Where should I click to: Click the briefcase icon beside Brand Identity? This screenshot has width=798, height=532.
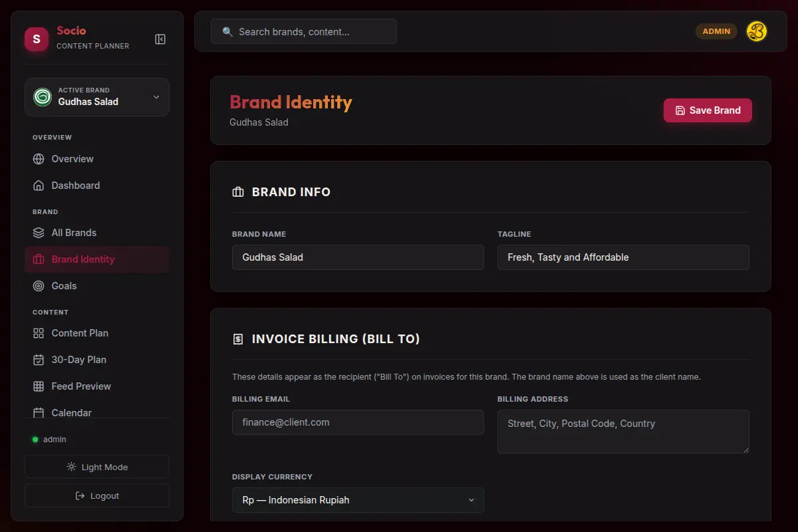tap(39, 259)
